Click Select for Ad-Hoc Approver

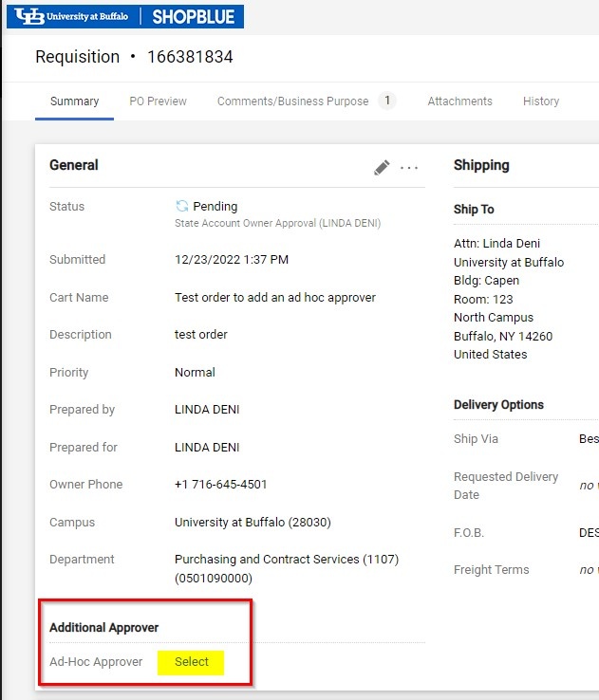pyautogui.click(x=192, y=662)
